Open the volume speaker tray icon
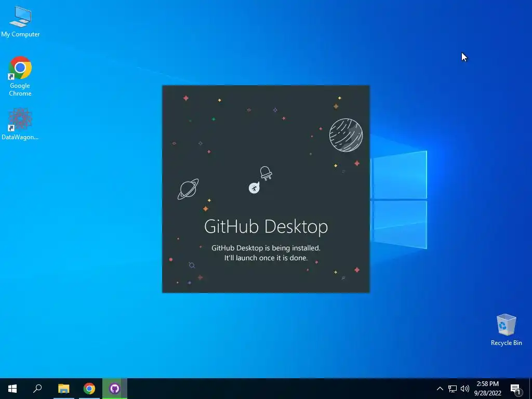 point(465,389)
